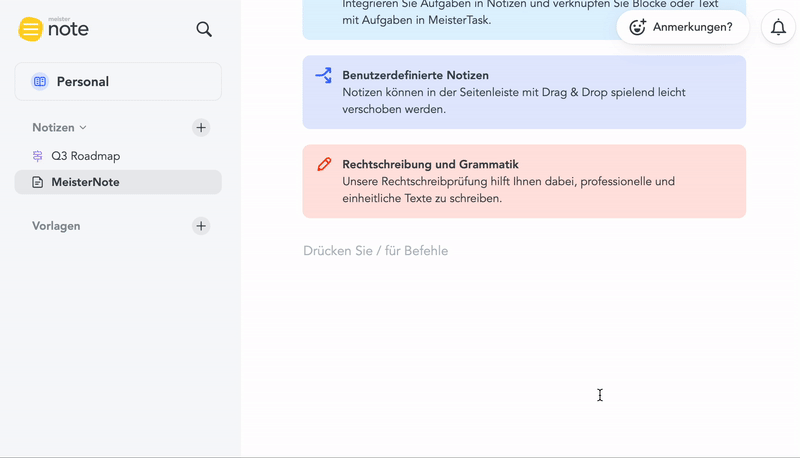Viewport: 800px width, 458px height.
Task: Click the red pencil icon
Action: pyautogui.click(x=324, y=164)
